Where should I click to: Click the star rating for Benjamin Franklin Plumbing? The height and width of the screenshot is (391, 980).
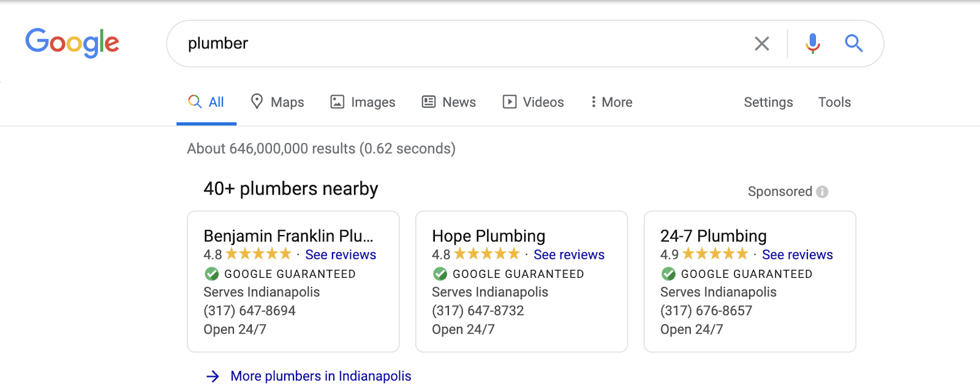point(257,254)
